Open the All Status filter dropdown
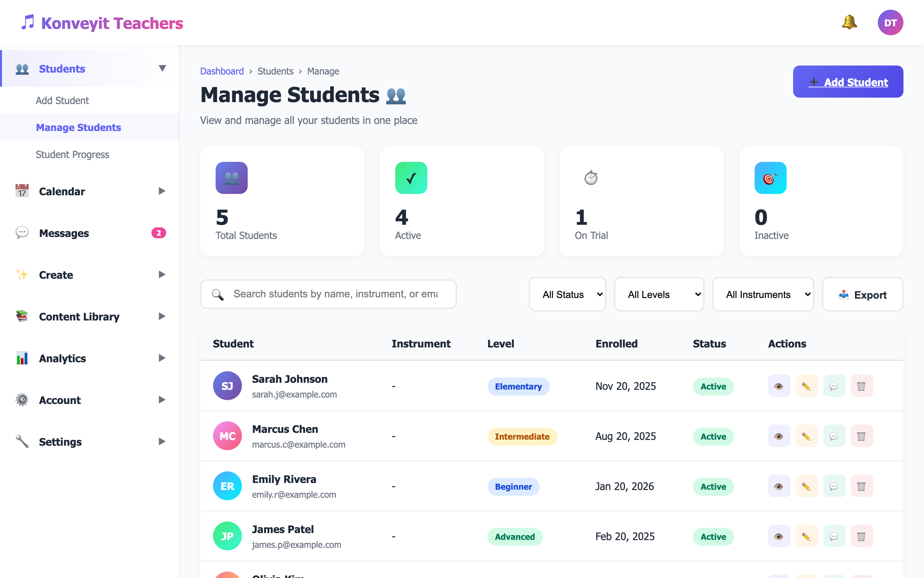 [567, 294]
